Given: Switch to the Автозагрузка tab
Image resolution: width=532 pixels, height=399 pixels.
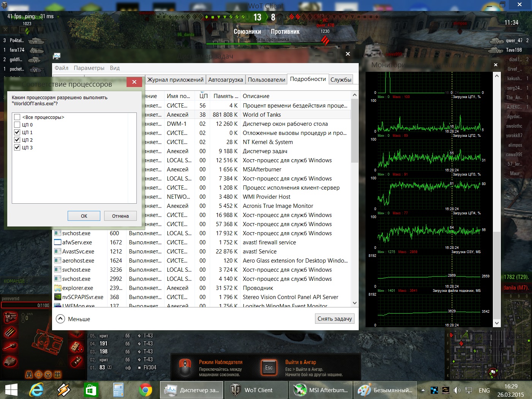Looking at the screenshot, I should click(x=226, y=80).
